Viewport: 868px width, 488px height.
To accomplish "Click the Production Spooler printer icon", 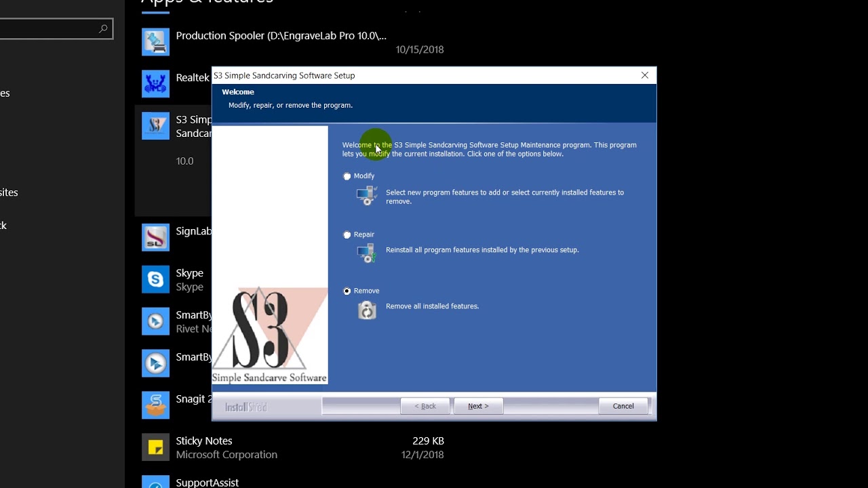I will coord(155,42).
